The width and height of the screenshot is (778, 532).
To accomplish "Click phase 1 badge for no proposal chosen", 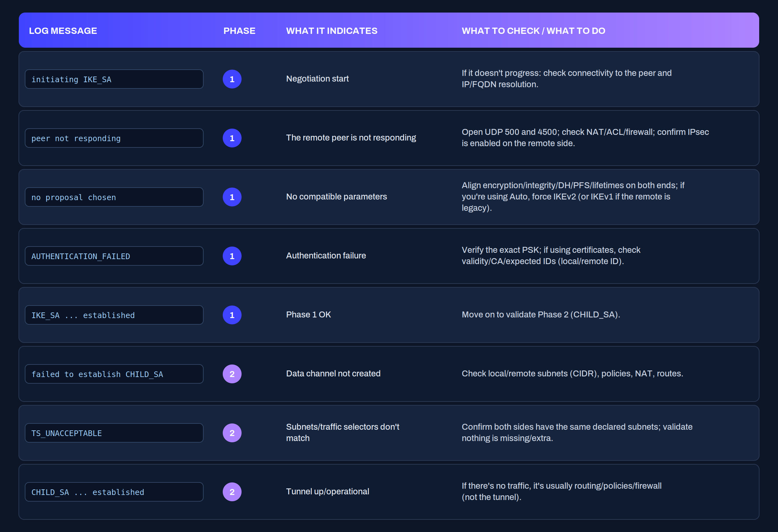I will (x=232, y=197).
